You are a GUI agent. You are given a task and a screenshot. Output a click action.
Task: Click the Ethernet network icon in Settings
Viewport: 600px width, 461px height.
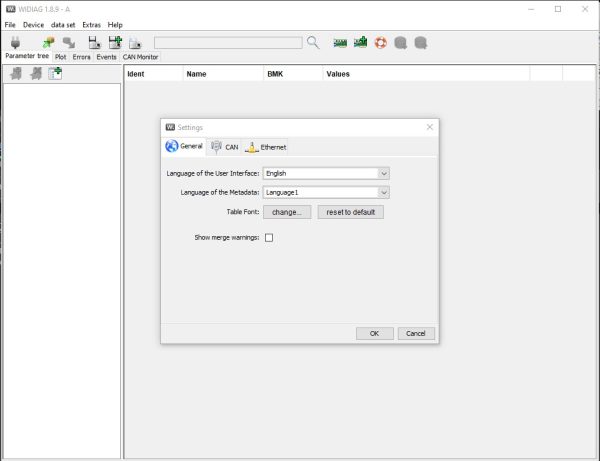pyautogui.click(x=252, y=147)
